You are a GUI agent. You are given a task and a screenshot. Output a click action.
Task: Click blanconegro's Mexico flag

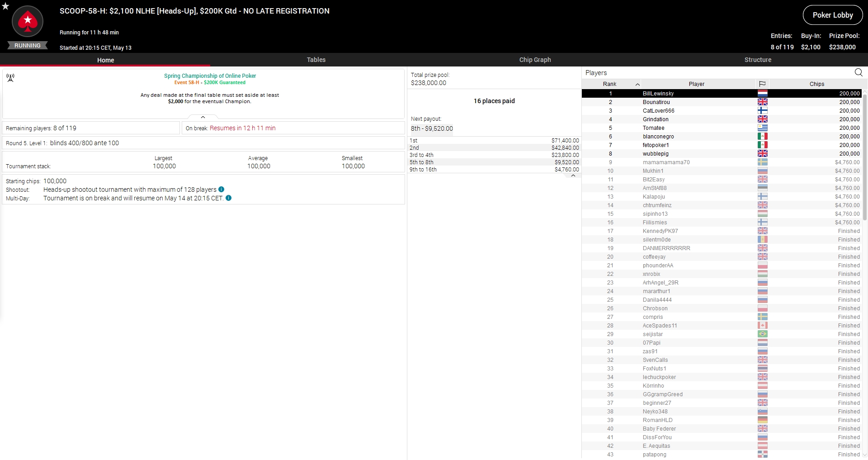[x=763, y=137]
